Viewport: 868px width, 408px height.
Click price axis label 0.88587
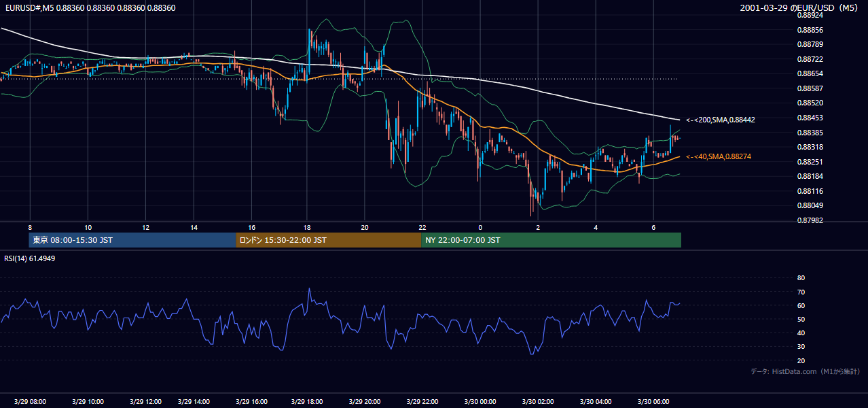[810, 88]
